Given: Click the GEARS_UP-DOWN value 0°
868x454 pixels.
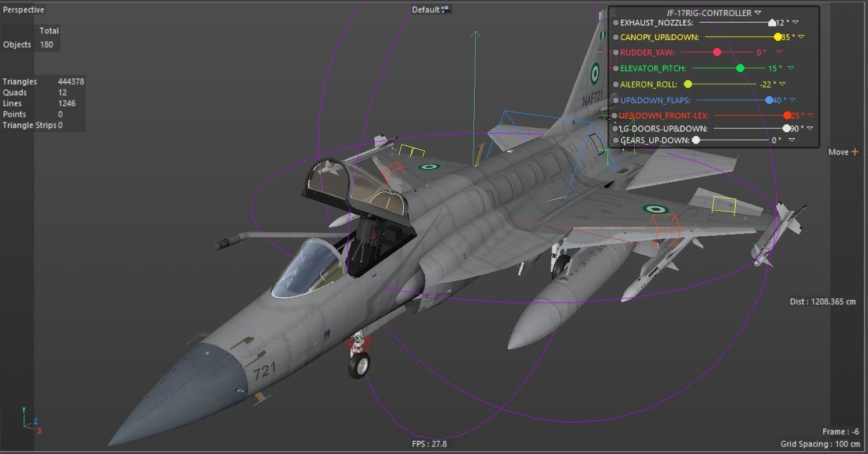Looking at the screenshot, I should pyautogui.click(x=776, y=140).
